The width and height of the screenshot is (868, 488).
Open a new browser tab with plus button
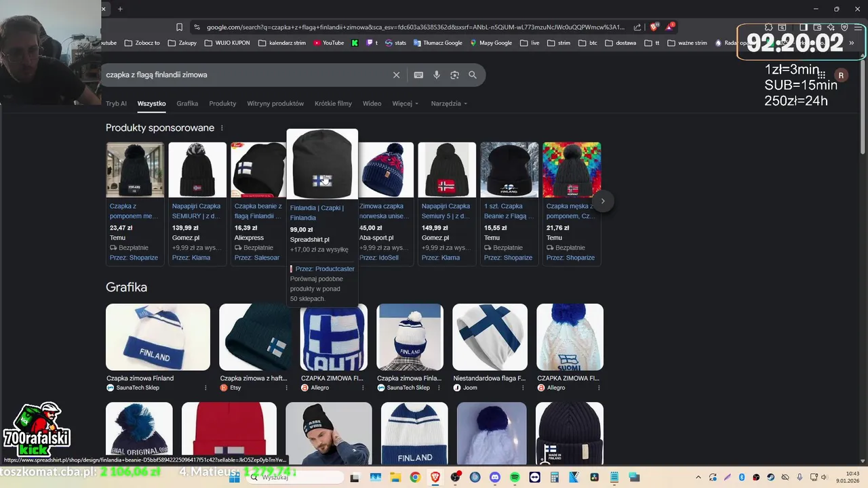(120, 9)
